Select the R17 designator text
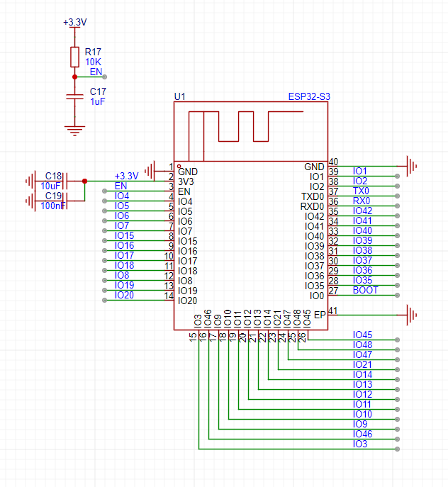 [x=93, y=52]
